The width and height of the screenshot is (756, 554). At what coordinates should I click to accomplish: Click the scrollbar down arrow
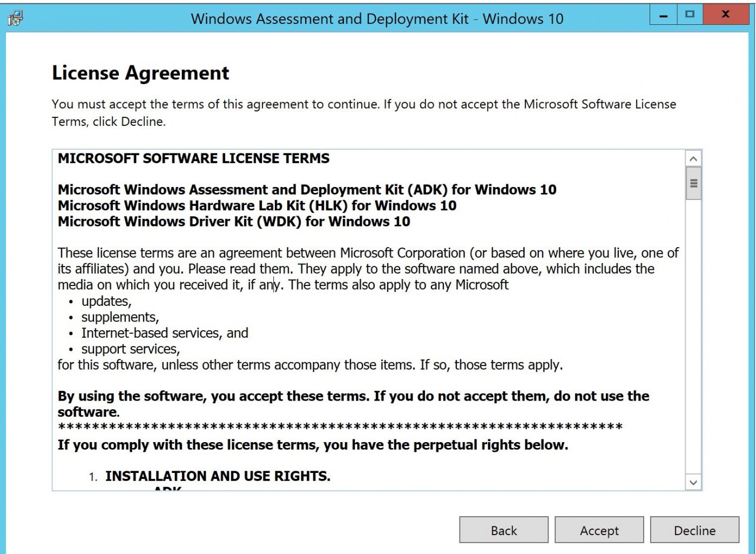(693, 483)
